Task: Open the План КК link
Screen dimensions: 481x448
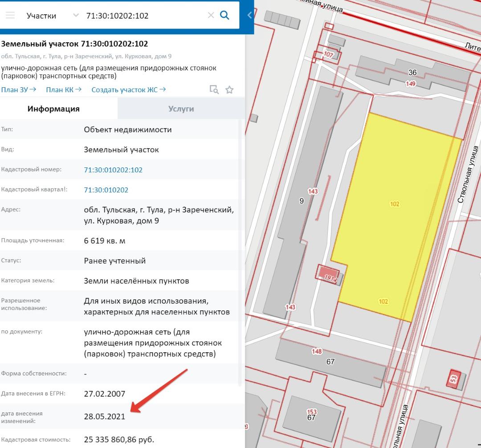Action: 63,90
